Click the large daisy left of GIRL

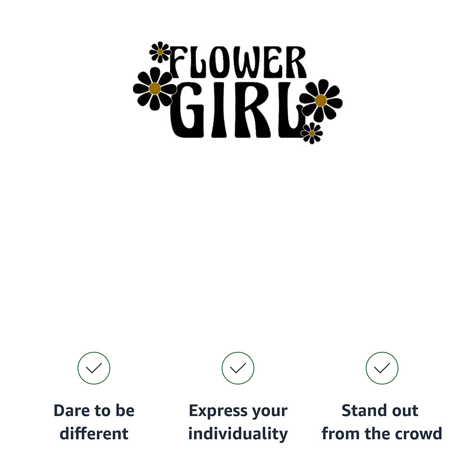point(155,88)
